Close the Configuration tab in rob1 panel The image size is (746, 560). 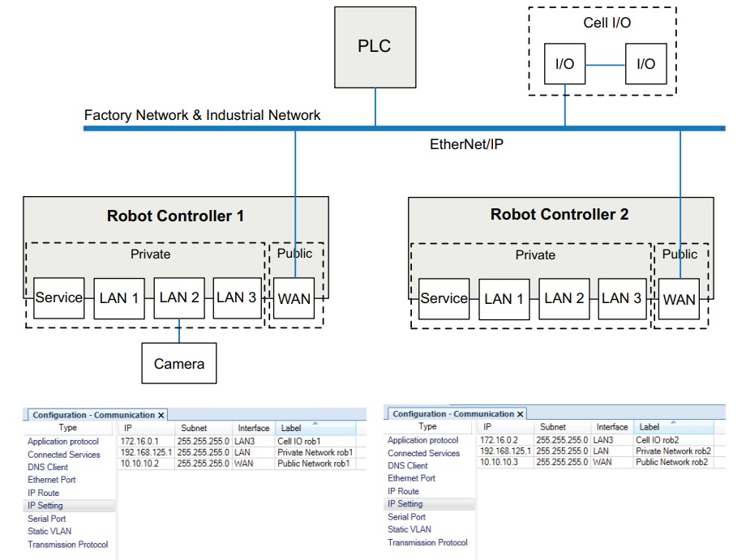(x=161, y=415)
